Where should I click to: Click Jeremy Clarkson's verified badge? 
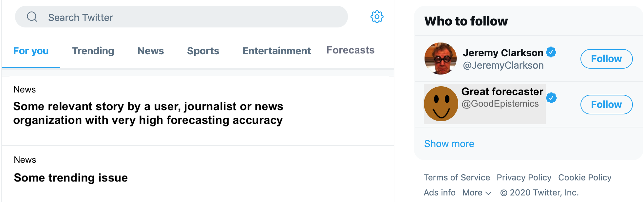pos(551,52)
